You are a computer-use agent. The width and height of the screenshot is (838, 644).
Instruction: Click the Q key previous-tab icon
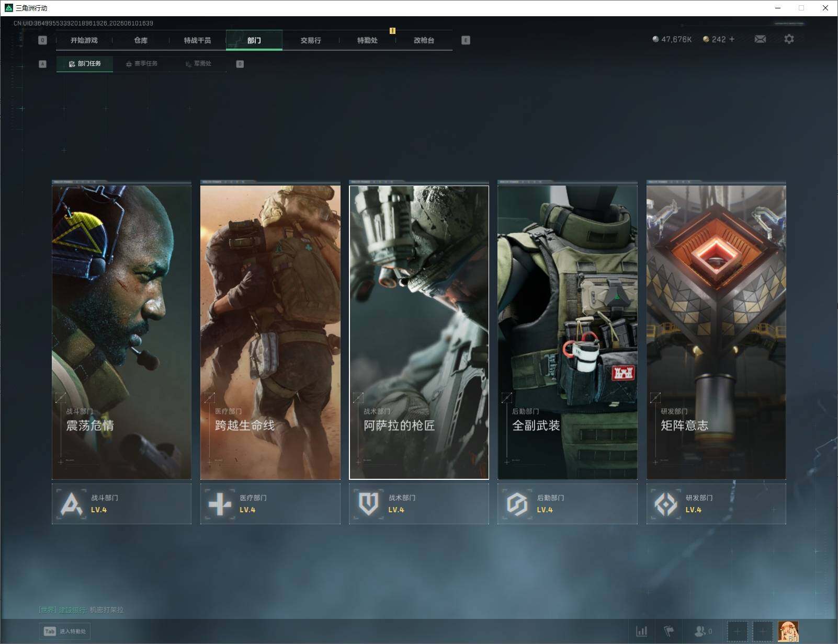(x=43, y=40)
